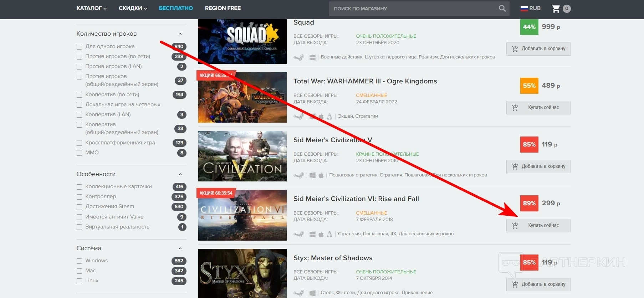Open Total War Ogre Kingdoms cover image

(242, 97)
